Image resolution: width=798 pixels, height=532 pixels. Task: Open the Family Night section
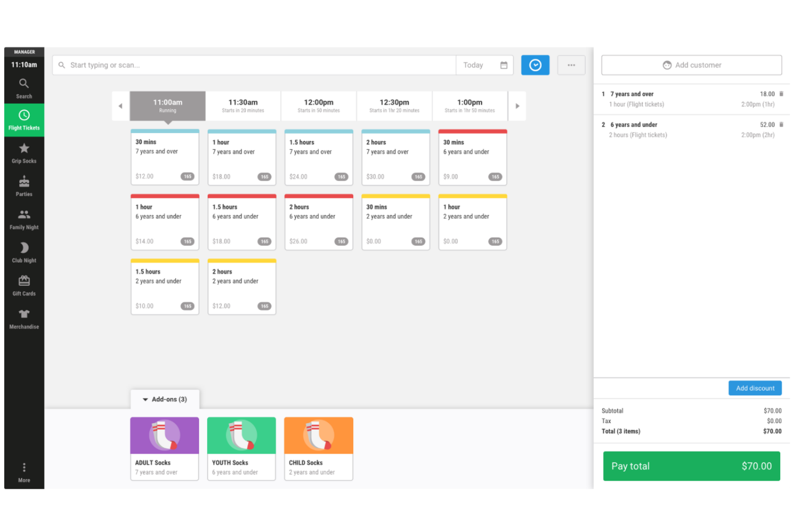coord(24,219)
